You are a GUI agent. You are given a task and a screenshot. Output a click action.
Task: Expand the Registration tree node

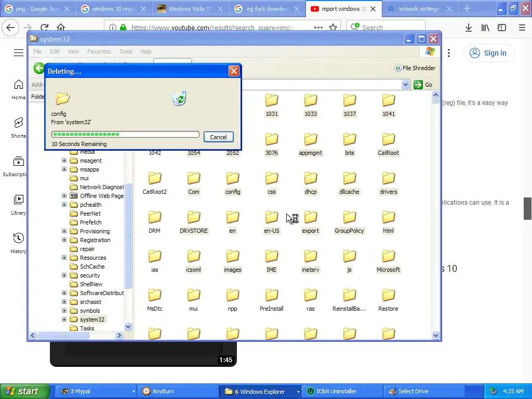(64, 240)
